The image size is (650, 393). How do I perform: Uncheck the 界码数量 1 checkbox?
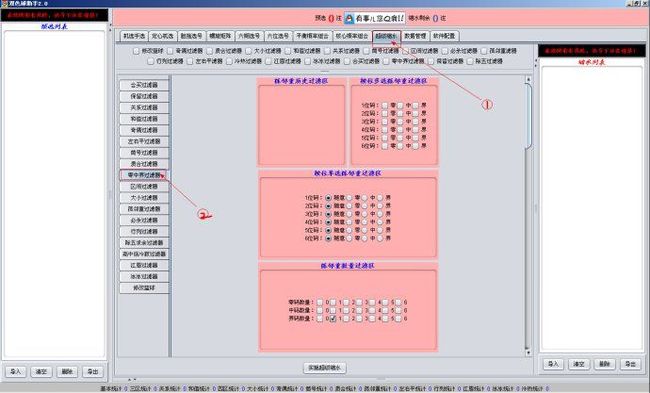coord(333,319)
